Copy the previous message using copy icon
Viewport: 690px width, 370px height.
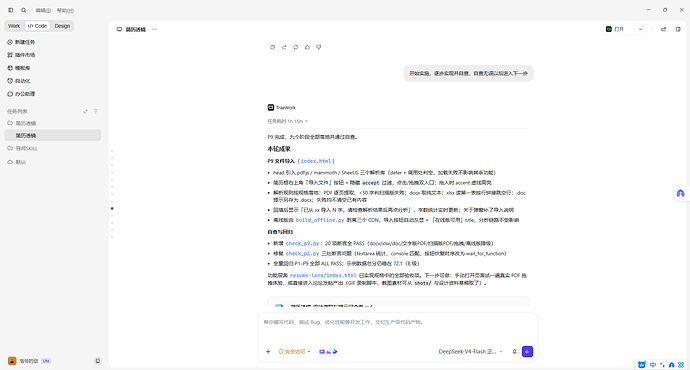[x=272, y=47]
